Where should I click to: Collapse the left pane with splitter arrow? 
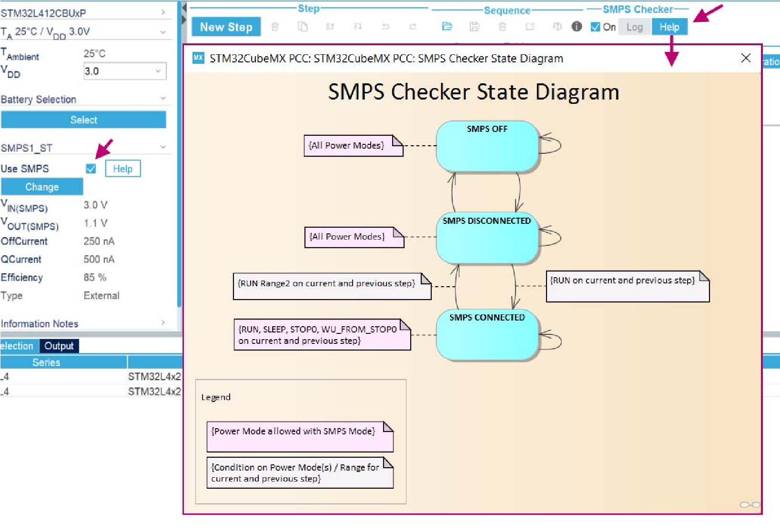pos(184,9)
